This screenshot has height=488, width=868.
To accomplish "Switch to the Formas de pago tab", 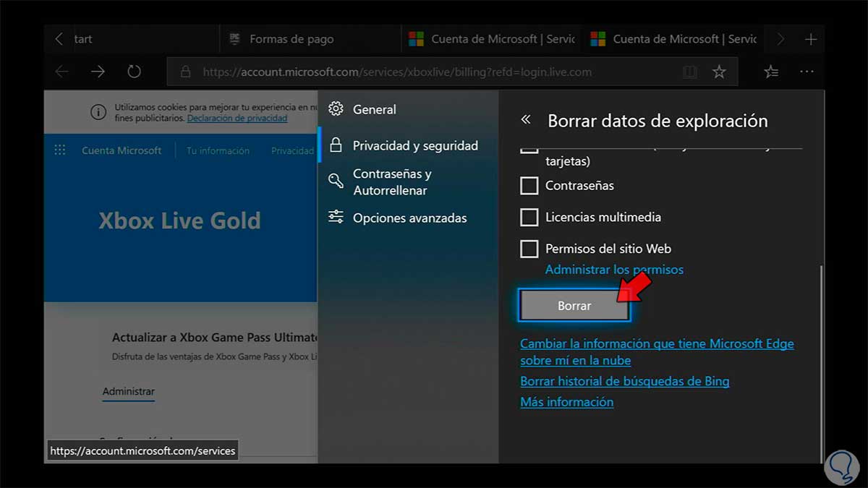I will coord(310,39).
